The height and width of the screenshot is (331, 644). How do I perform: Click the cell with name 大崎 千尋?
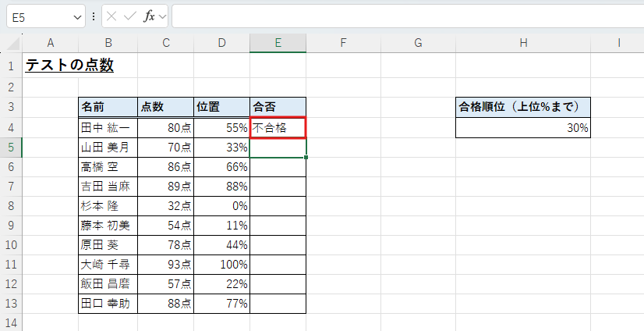[108, 264]
